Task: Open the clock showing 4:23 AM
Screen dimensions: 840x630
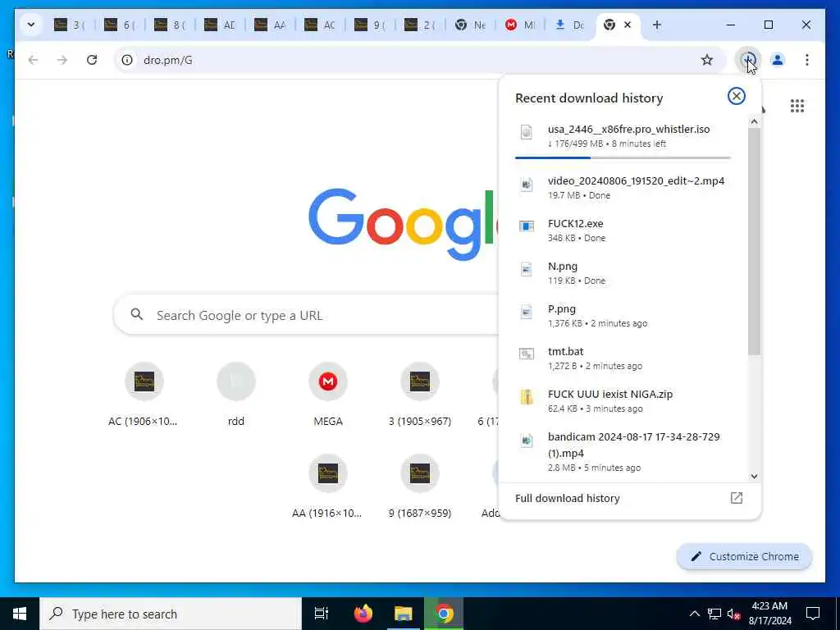Action: 769,614
